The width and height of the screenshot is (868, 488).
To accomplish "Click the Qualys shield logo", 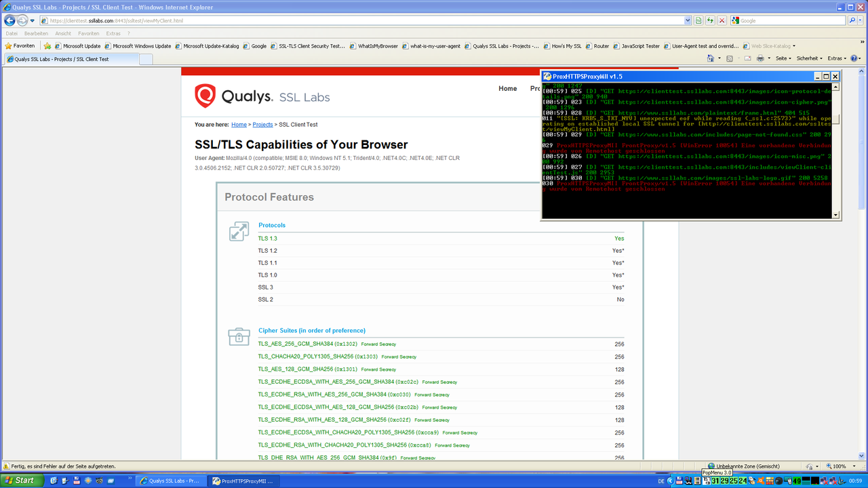I will [205, 96].
